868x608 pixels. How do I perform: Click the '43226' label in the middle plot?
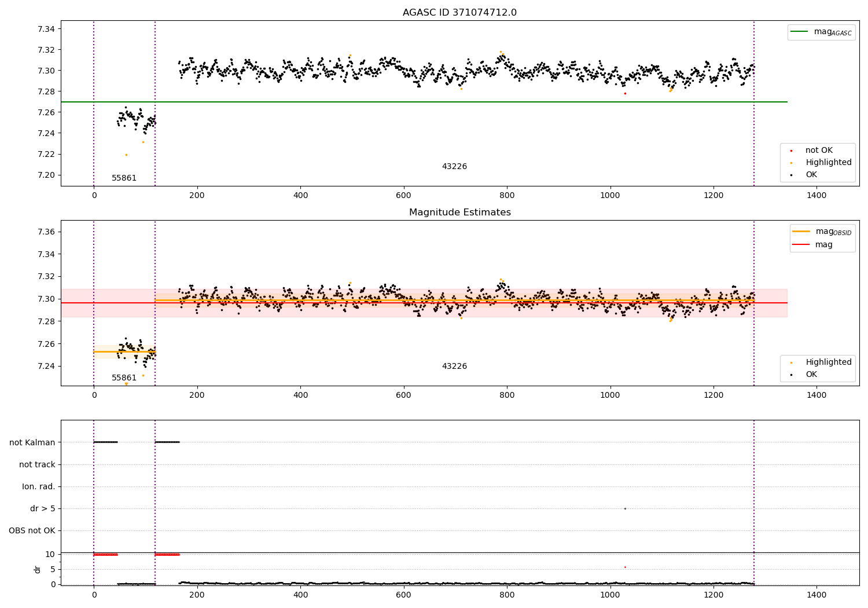pos(454,367)
